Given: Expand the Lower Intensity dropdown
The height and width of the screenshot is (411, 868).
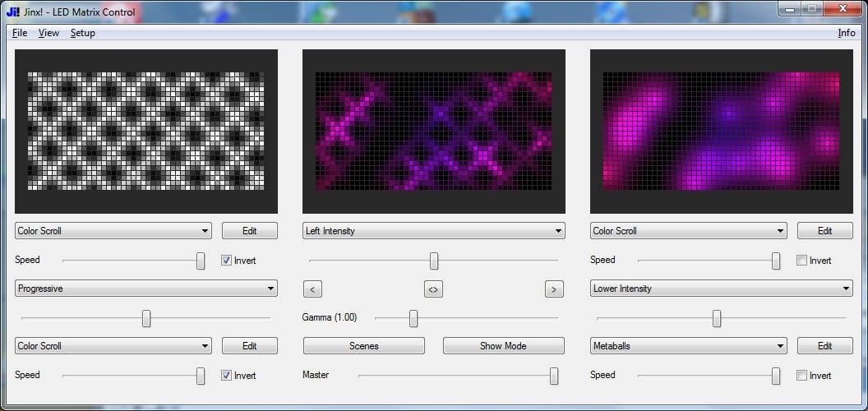Looking at the screenshot, I should (721, 289).
